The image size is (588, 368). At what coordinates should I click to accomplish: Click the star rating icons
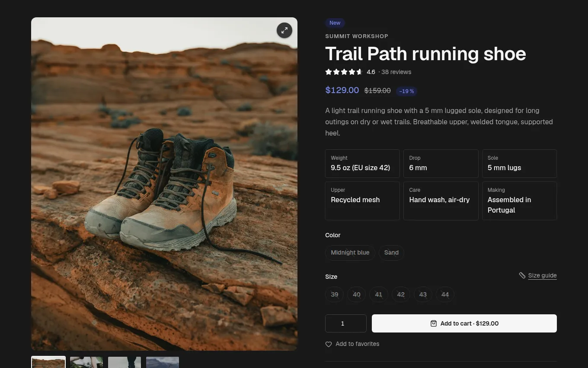click(344, 72)
